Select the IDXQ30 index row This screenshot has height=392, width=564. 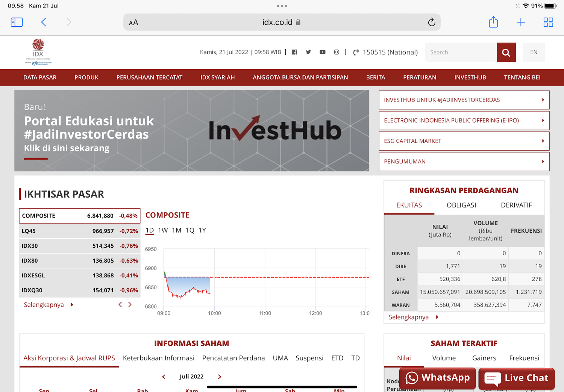click(80, 290)
